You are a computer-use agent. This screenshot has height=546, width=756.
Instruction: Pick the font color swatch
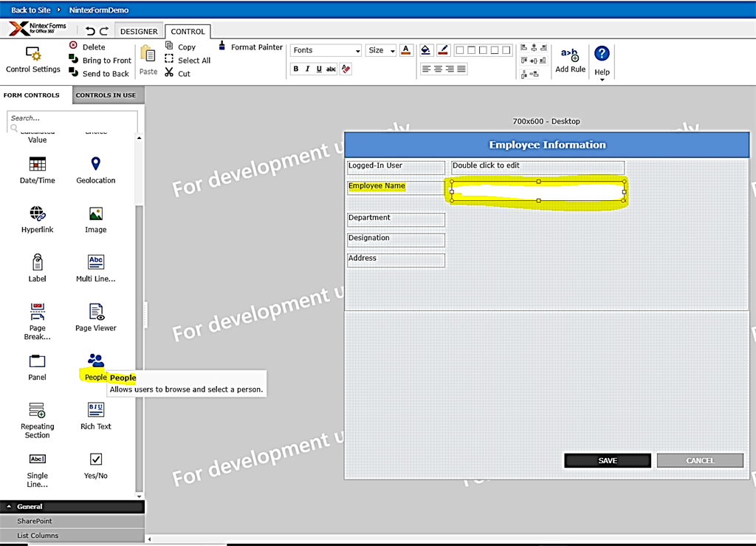407,50
